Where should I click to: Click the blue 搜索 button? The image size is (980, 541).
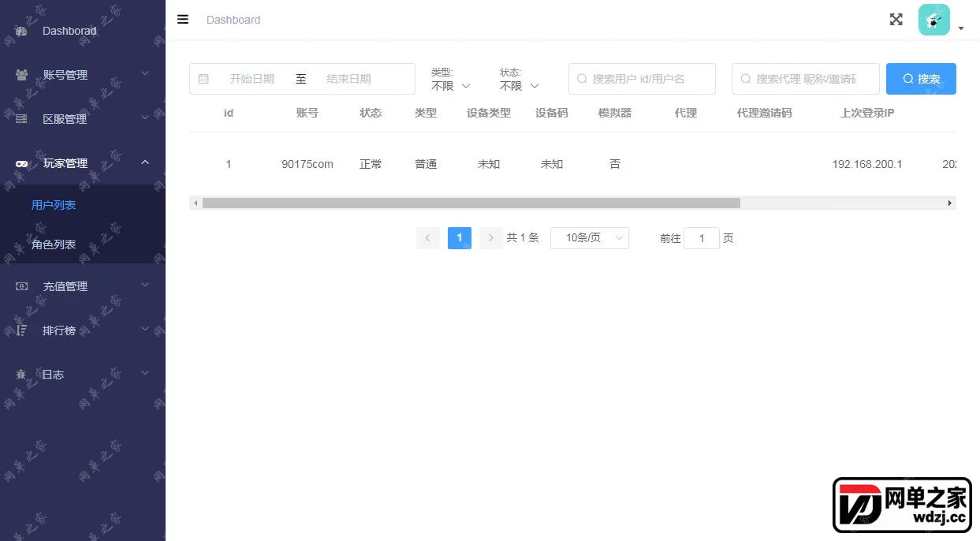point(921,79)
